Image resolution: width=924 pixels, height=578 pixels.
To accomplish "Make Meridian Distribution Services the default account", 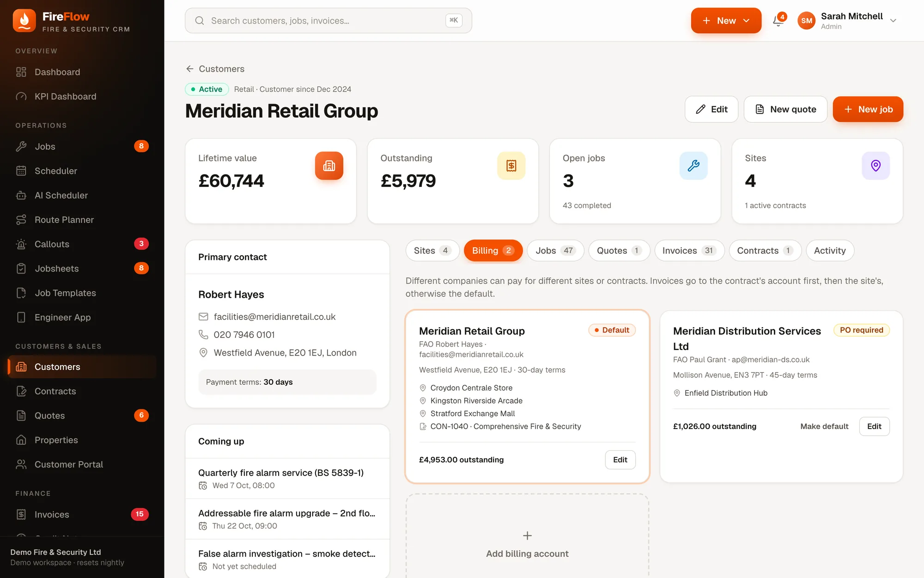I will pyautogui.click(x=824, y=426).
